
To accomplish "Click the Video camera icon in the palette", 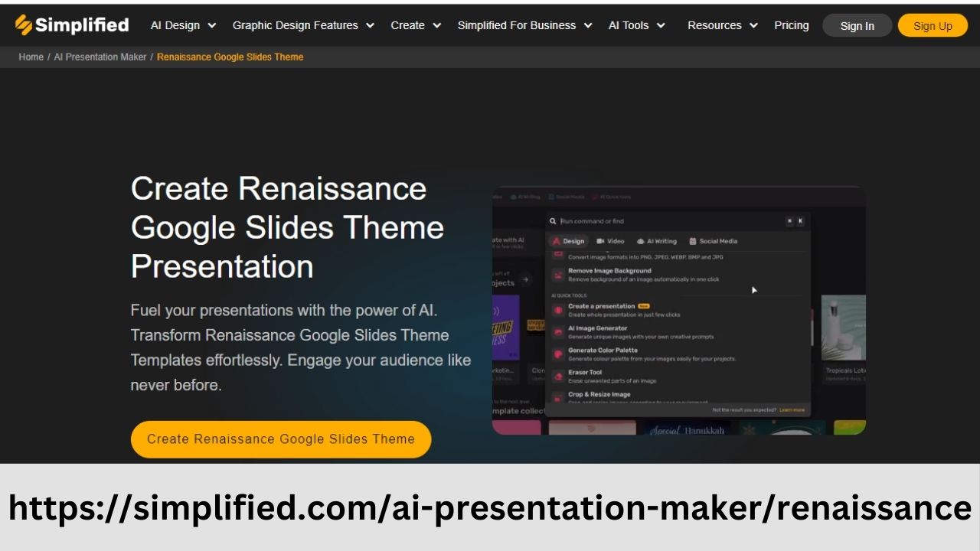I will click(599, 241).
